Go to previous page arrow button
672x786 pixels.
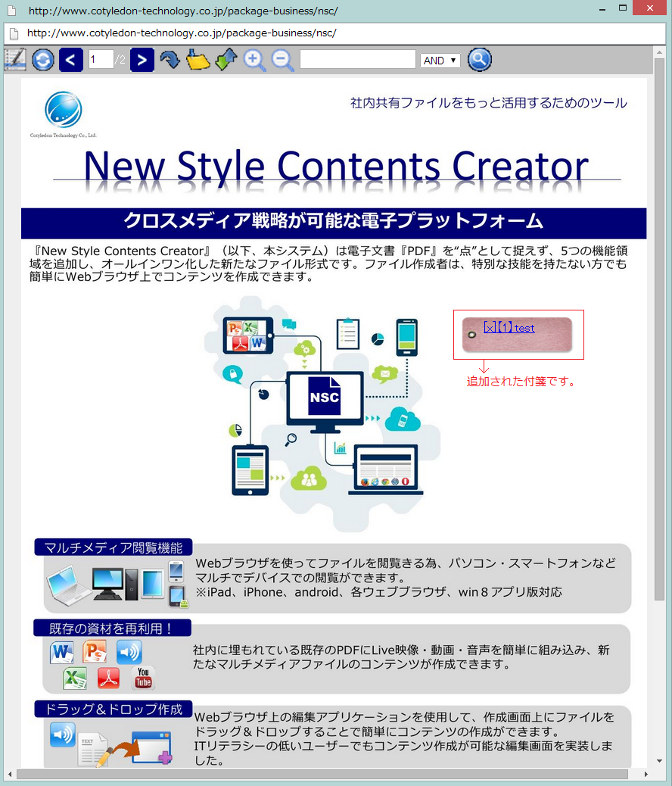[70, 60]
